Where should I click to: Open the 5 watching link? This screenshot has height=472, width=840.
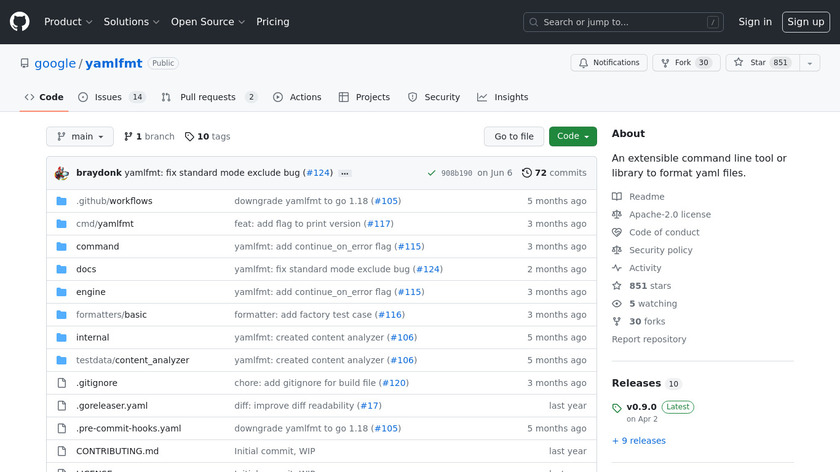(x=644, y=303)
